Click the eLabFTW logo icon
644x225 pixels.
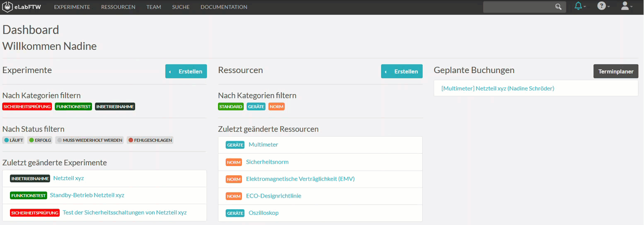[8, 7]
